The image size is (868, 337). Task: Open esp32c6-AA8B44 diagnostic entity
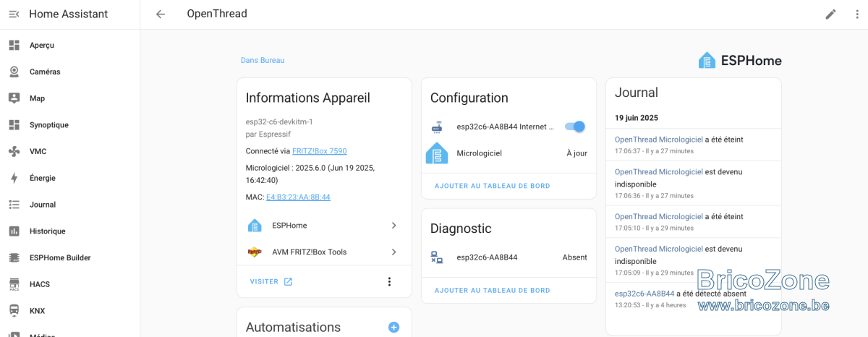509,257
